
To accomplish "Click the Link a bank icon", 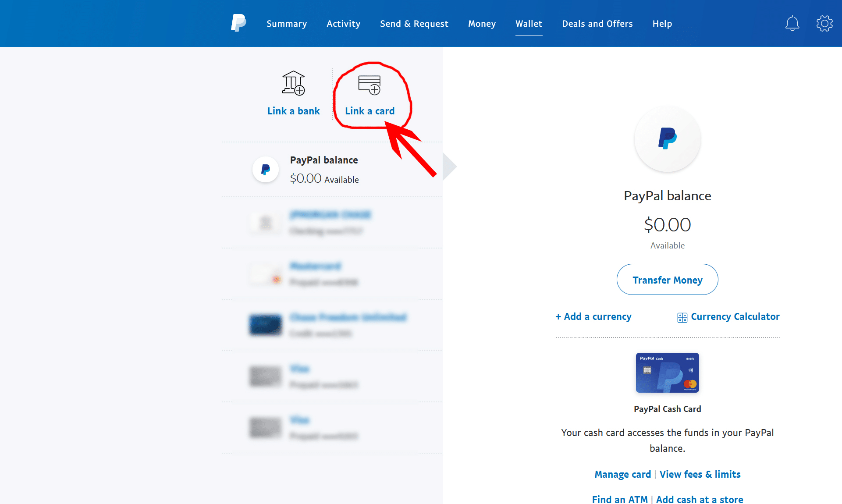I will (293, 83).
